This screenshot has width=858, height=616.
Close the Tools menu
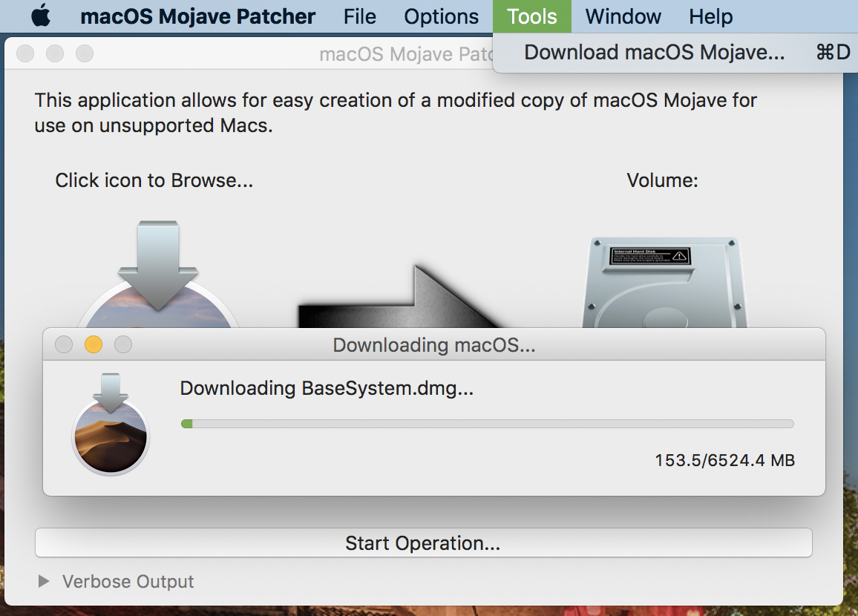[532, 16]
